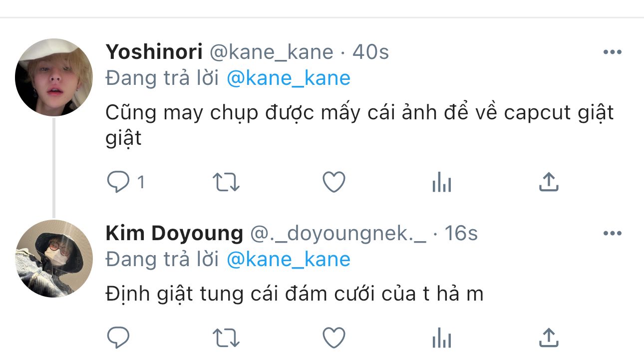Click the Yoshinori display name
644x356 pixels.
(154, 52)
